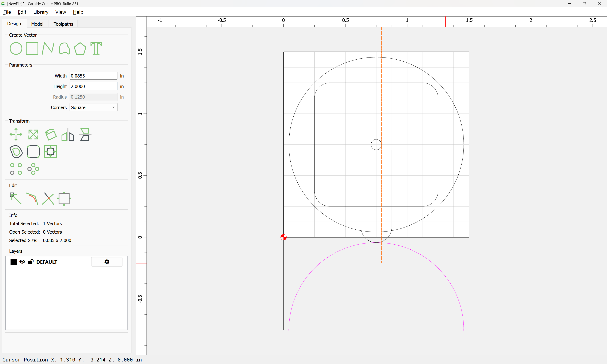Select the Text creation tool

point(96,48)
